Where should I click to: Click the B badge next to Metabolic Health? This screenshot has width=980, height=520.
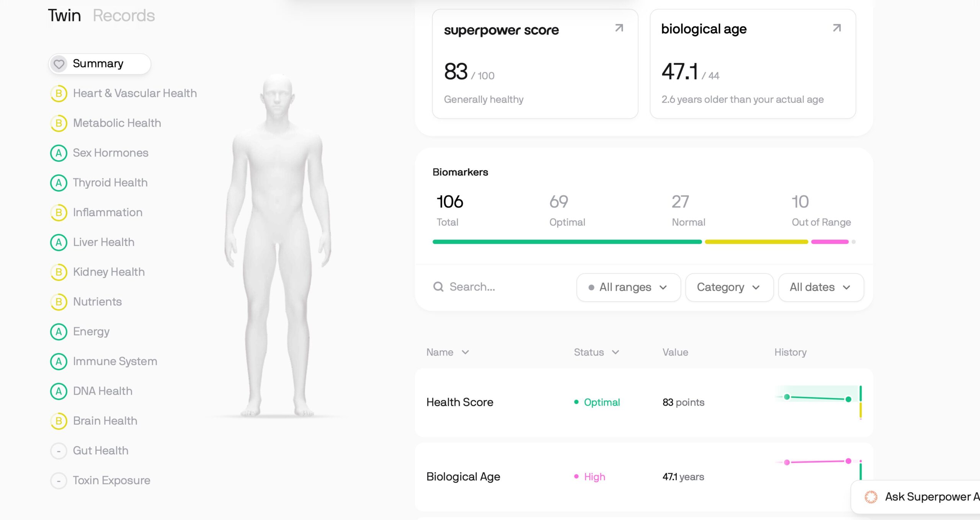click(59, 123)
